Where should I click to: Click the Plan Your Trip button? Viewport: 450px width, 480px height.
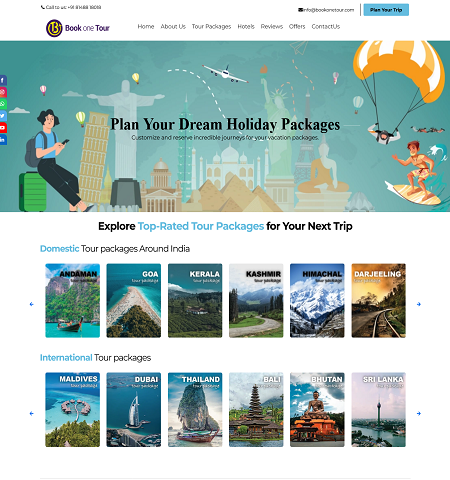click(x=386, y=10)
